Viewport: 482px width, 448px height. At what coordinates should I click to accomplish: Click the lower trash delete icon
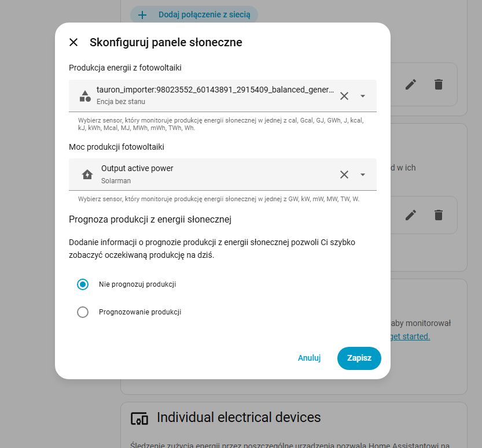439,215
